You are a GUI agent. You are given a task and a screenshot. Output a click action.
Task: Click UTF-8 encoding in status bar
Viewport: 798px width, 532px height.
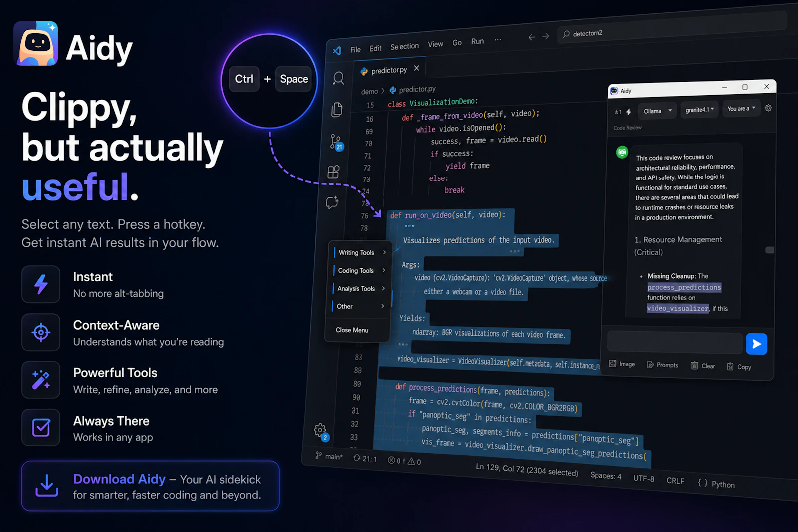tap(644, 478)
